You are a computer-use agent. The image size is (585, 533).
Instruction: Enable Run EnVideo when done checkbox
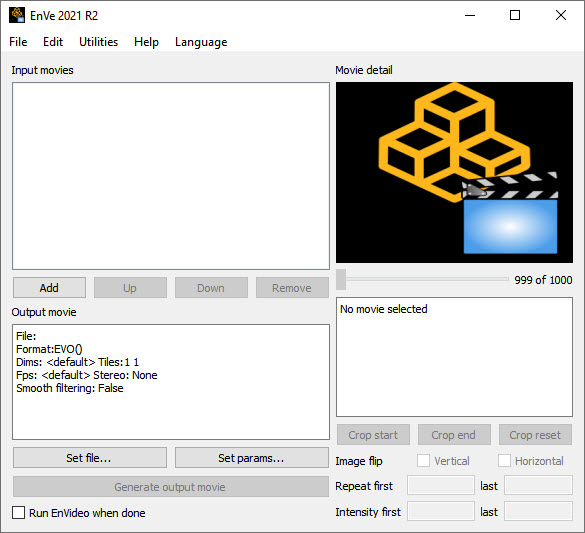coord(18,512)
